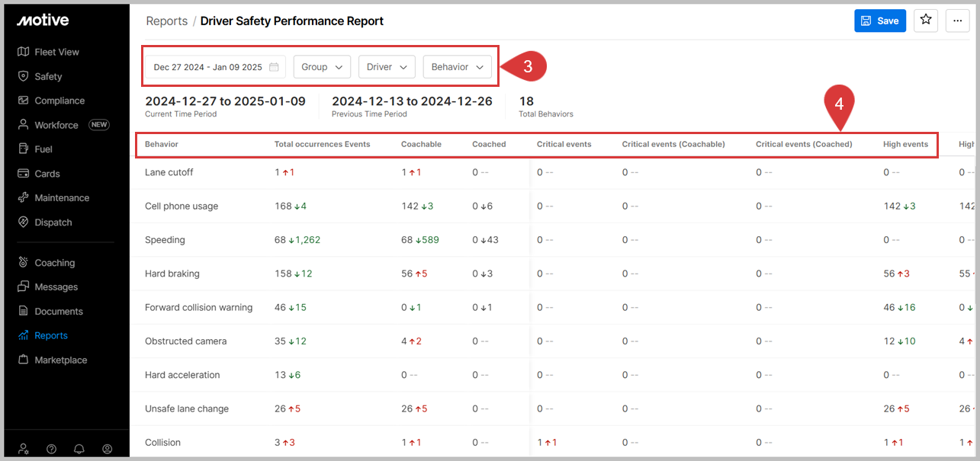Click the Marketplace bag icon
Viewport: 980px width, 461px height.
point(23,360)
